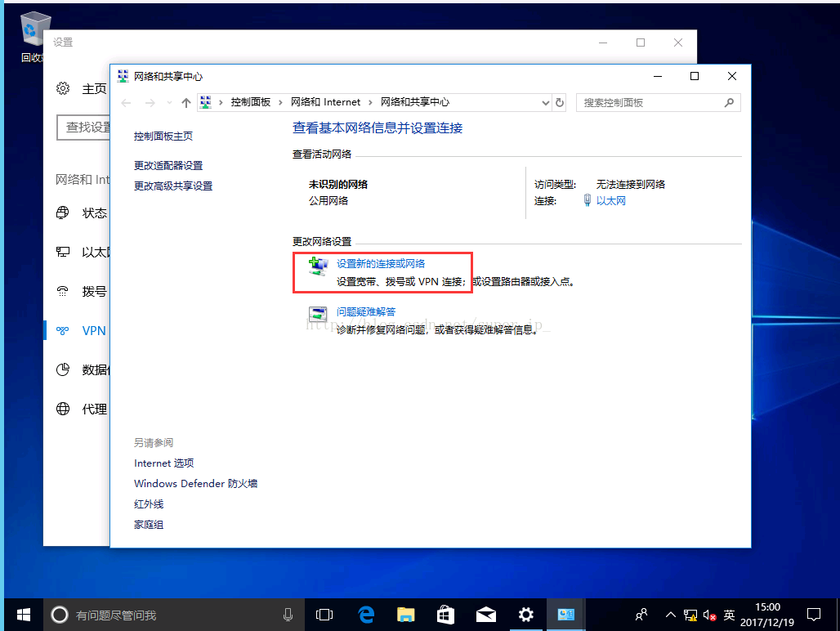Viewport: 840px width, 631px height.
Task: Open the clock showing 15:00
Action: coord(767,615)
